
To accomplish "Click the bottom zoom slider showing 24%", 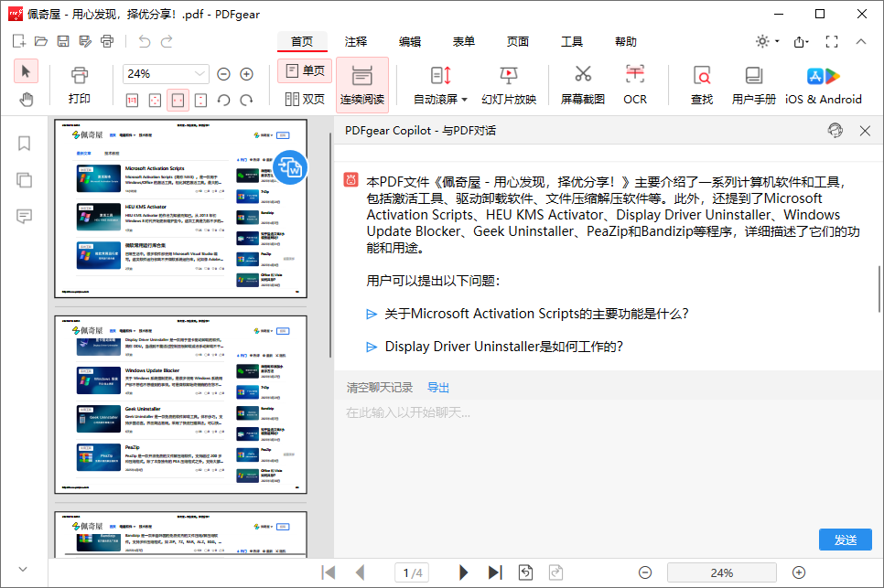I will pyautogui.click(x=722, y=572).
